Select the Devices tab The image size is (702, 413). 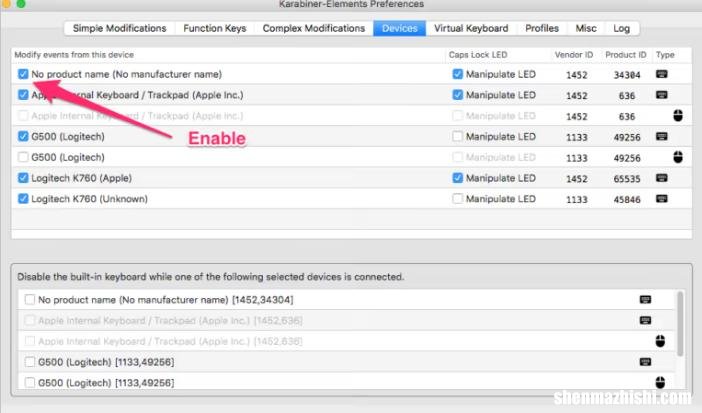399,28
